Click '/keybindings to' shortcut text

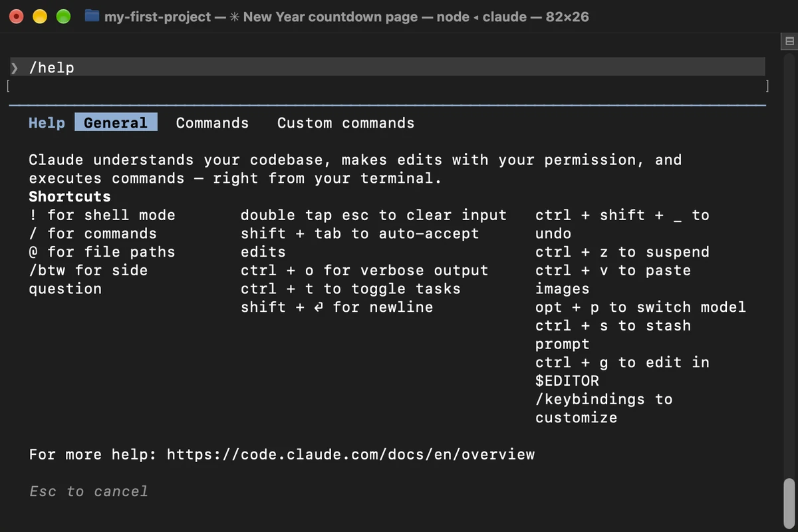(x=604, y=400)
